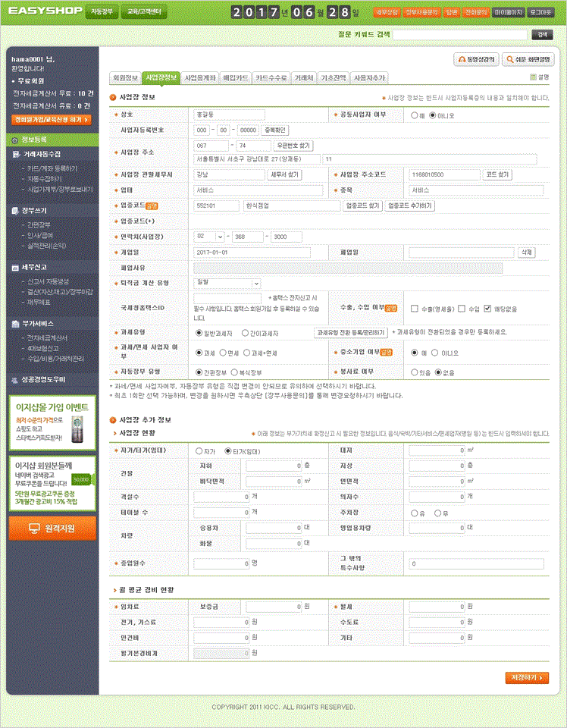Open the 거래자동수집 sidebar section icon
The image size is (567, 728).
[17, 154]
